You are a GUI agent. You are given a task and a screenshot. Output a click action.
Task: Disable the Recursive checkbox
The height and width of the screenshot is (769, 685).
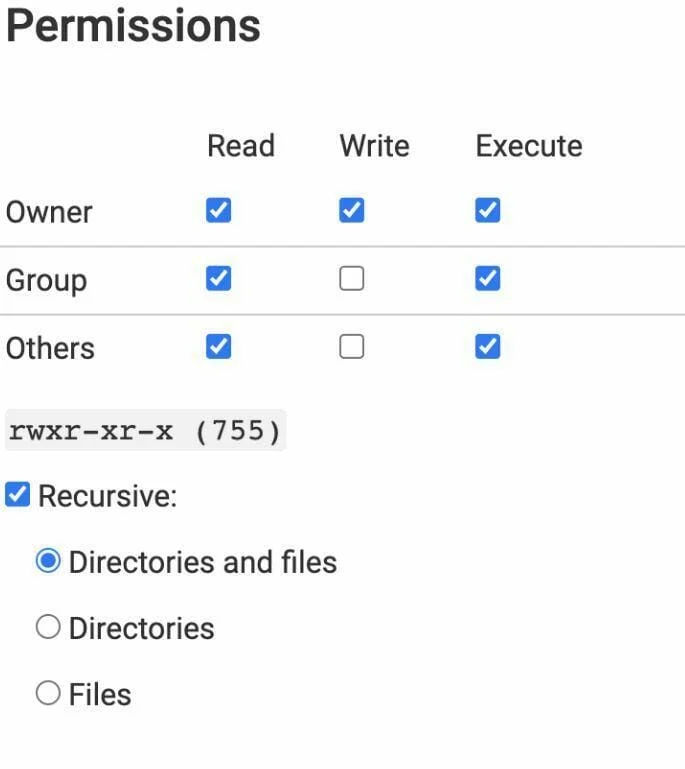[17, 495]
